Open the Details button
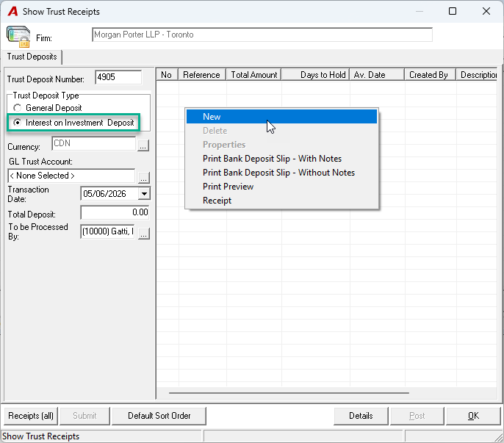Screen dimensions: 504x443 point(361,416)
